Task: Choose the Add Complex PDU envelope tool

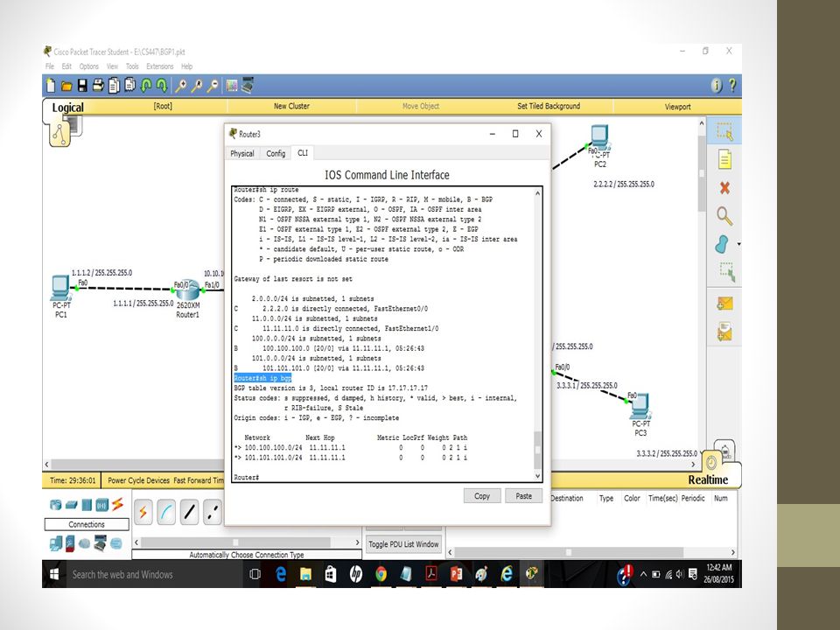Action: pyautogui.click(x=724, y=332)
